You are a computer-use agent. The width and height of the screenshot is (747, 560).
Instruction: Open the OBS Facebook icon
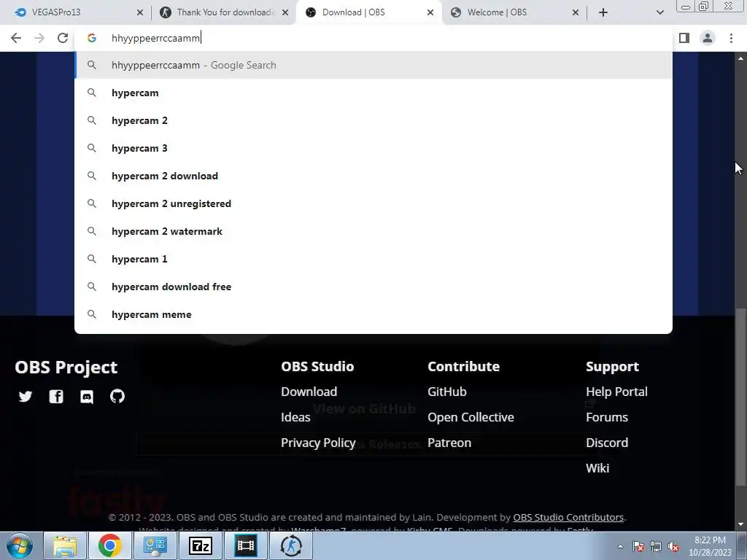(56, 396)
